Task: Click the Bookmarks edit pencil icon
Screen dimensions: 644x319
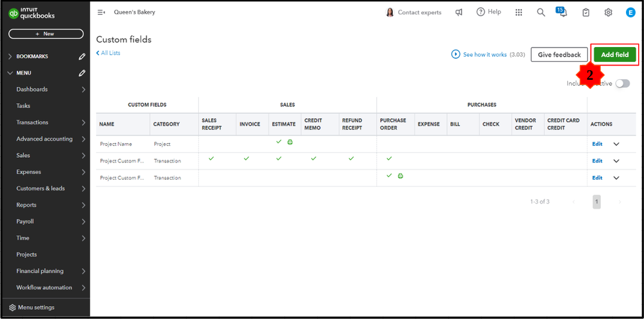Action: click(82, 57)
